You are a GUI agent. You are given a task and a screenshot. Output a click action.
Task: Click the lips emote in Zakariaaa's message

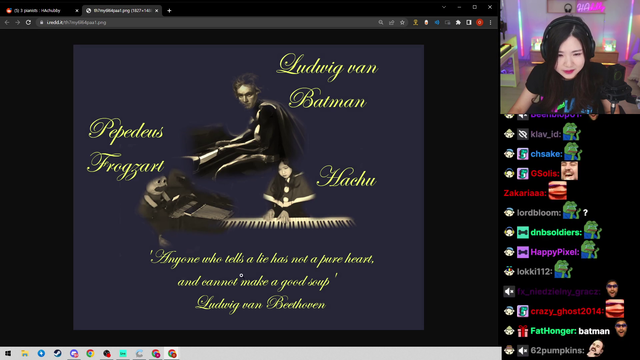pyautogui.click(x=558, y=191)
